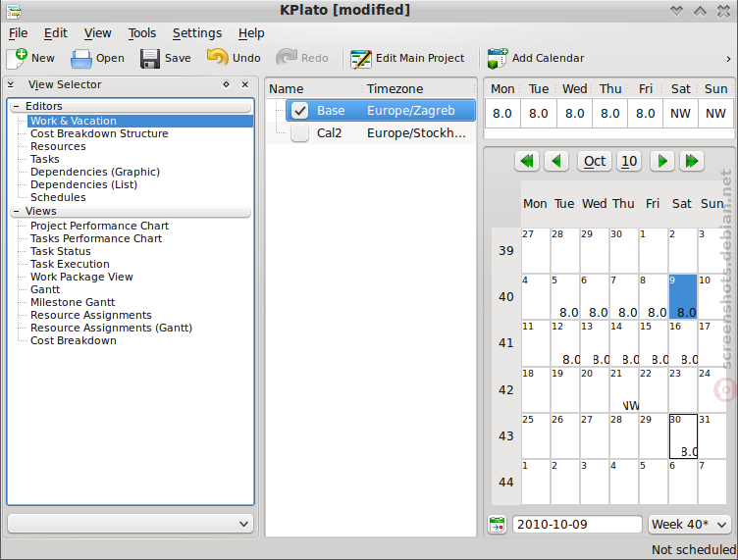Open the Resources editor
This screenshot has height=560, width=738.
58,146
